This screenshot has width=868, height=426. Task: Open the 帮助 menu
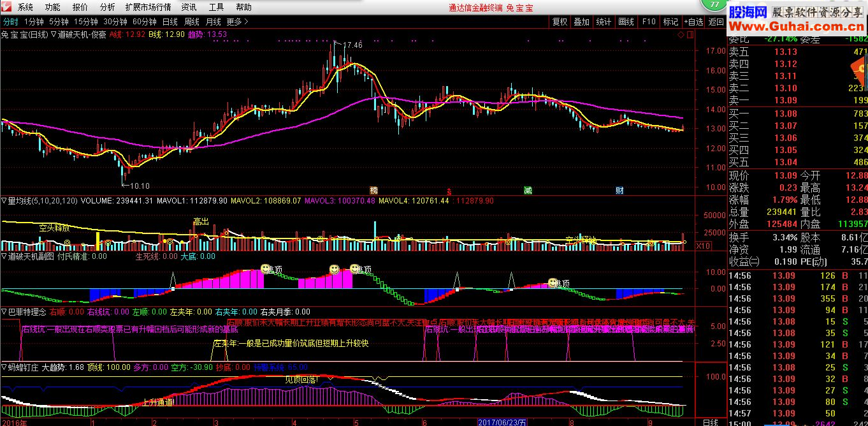coord(244,7)
